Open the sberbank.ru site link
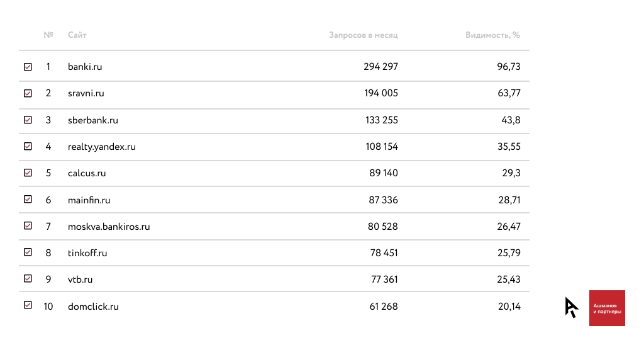 click(93, 120)
